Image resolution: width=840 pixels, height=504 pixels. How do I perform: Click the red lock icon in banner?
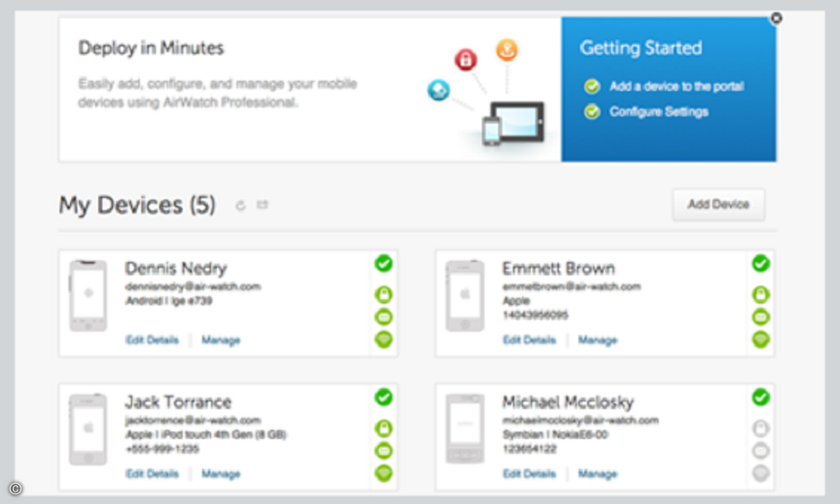(465, 60)
